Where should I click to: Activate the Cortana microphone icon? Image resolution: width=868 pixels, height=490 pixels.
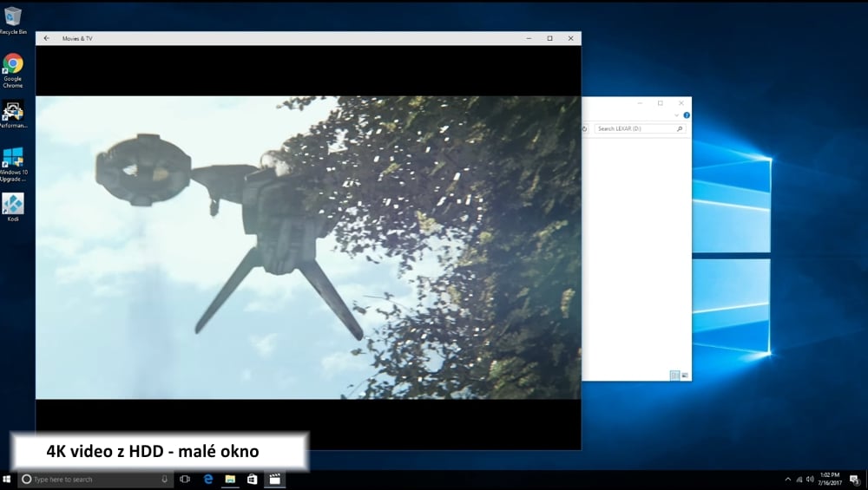coord(164,479)
